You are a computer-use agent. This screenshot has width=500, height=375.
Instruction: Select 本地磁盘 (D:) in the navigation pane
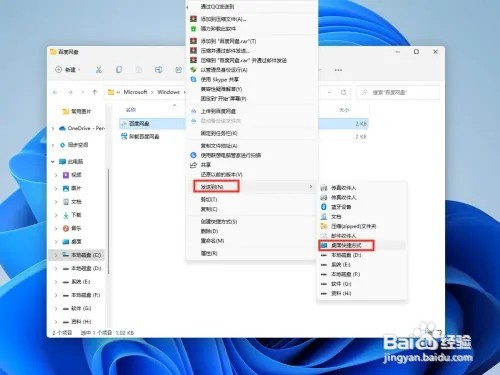click(x=82, y=268)
